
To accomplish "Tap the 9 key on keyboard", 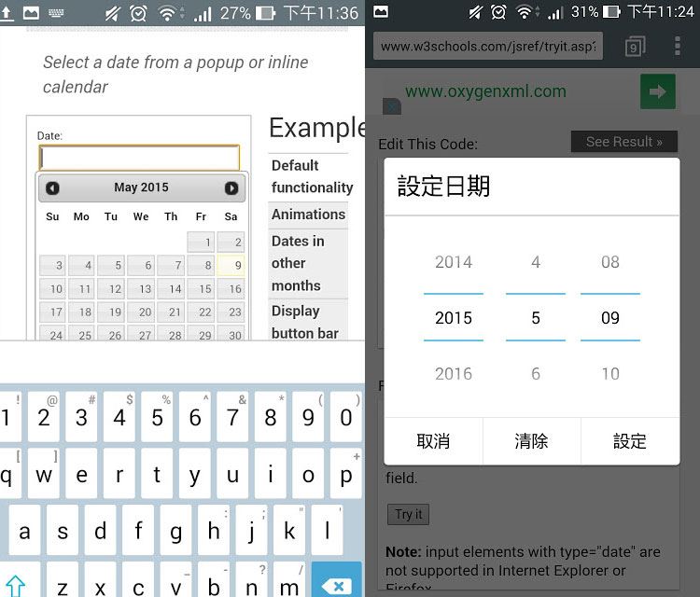I will coord(308,417).
